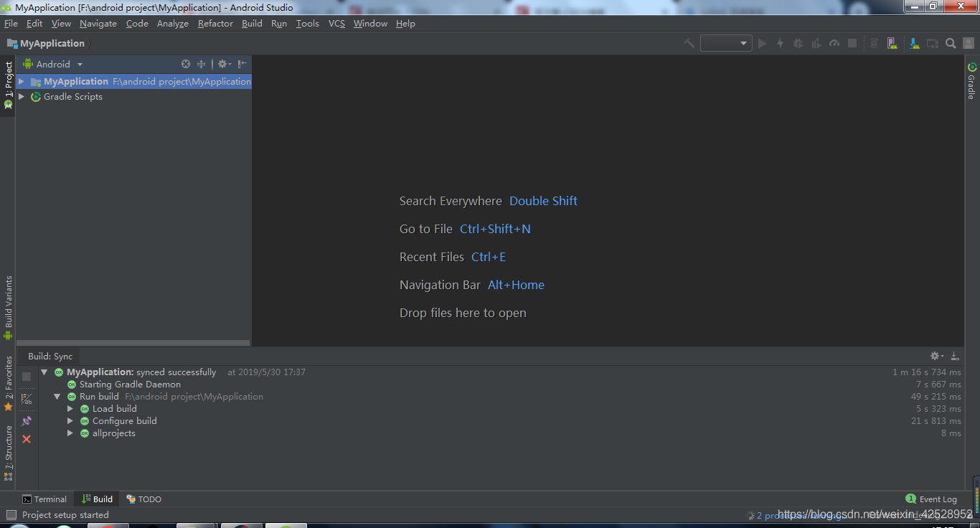The image size is (980, 528).
Task: Open the Analyze menu
Action: pyautogui.click(x=173, y=24)
